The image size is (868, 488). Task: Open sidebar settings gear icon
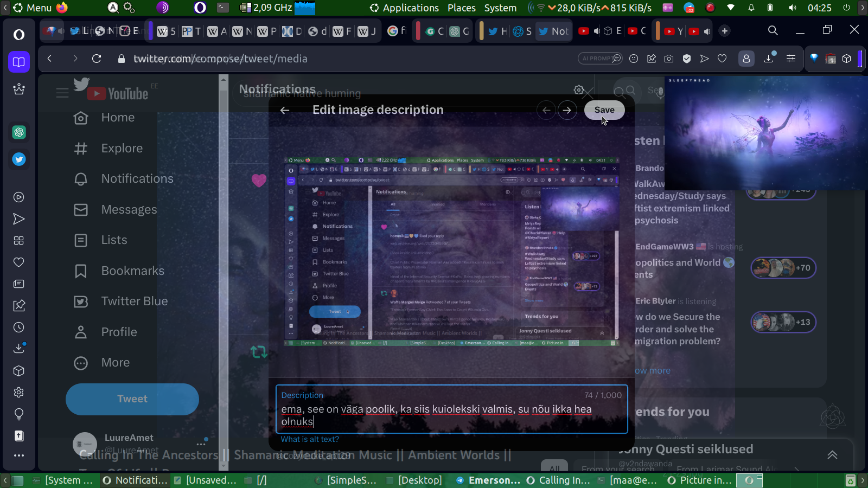[x=19, y=392]
